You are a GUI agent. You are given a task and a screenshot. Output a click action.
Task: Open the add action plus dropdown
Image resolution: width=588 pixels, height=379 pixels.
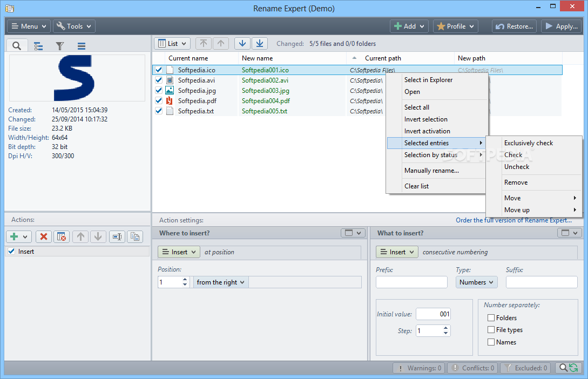pos(19,236)
